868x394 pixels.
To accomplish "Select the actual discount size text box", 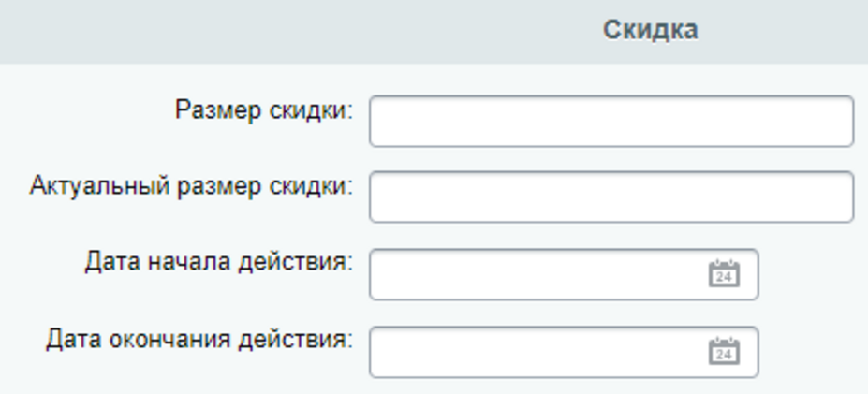I will [611, 197].
